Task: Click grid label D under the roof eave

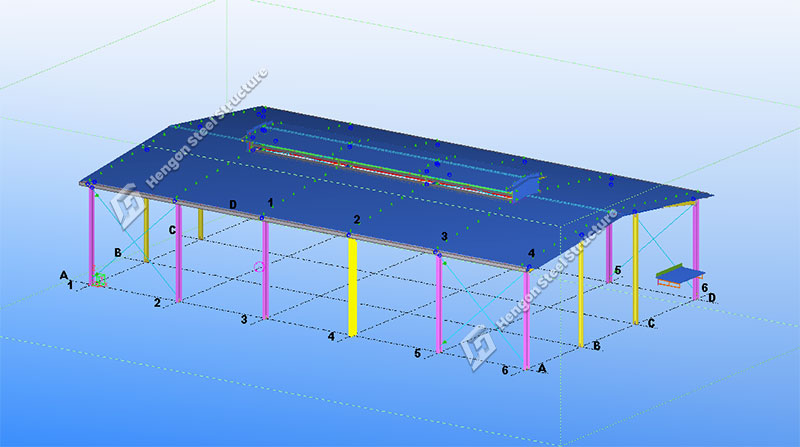Action: [x=232, y=205]
